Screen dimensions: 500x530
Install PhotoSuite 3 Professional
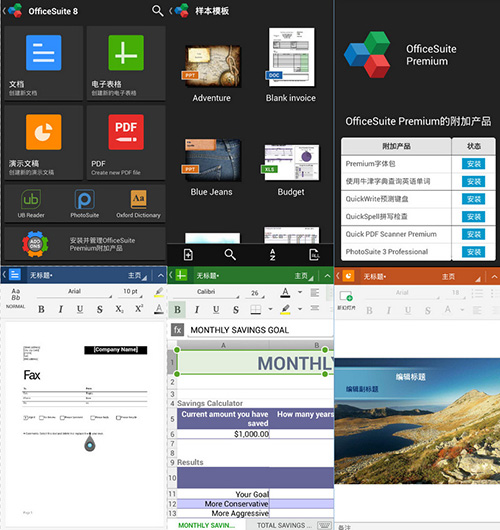click(x=473, y=252)
